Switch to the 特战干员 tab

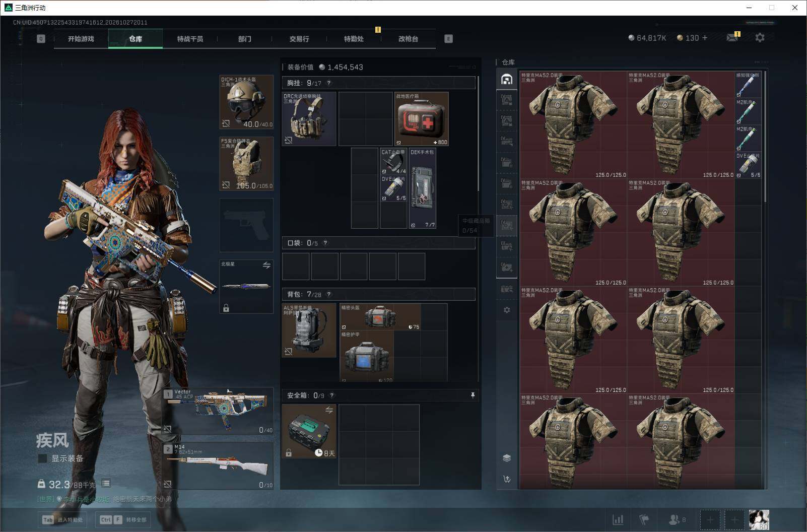pyautogui.click(x=190, y=39)
